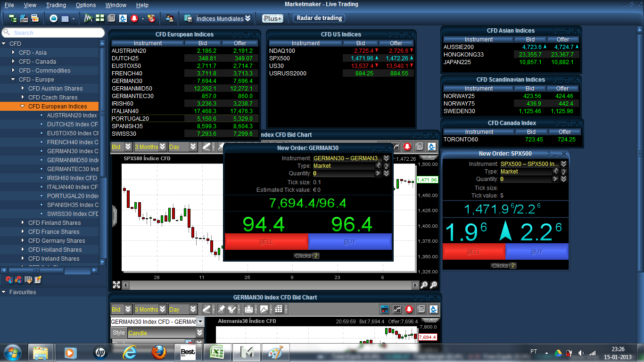Click Quantity field in GERMAN30 order window
Image resolution: width=644 pixels, height=362 pixels.
click(344, 173)
